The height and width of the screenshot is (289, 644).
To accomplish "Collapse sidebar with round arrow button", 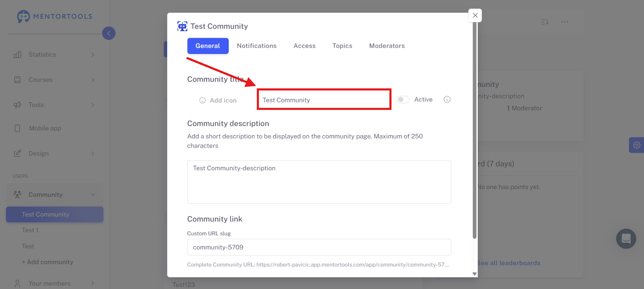I will (109, 33).
